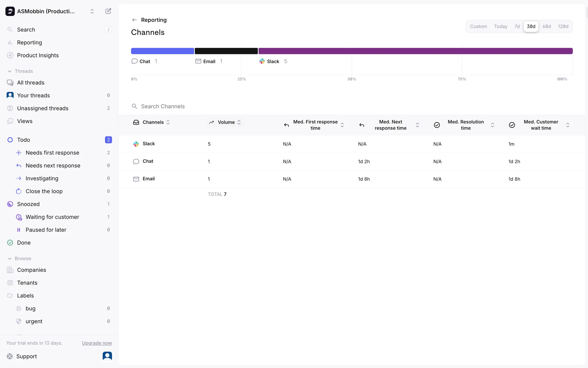Open the Snoozed threads section
This screenshot has height=368, width=588.
[28, 204]
